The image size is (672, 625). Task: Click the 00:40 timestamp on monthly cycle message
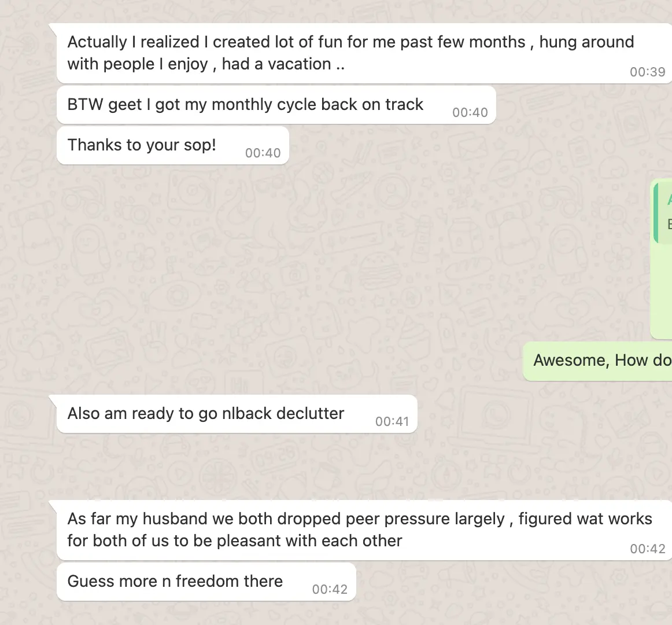(470, 113)
